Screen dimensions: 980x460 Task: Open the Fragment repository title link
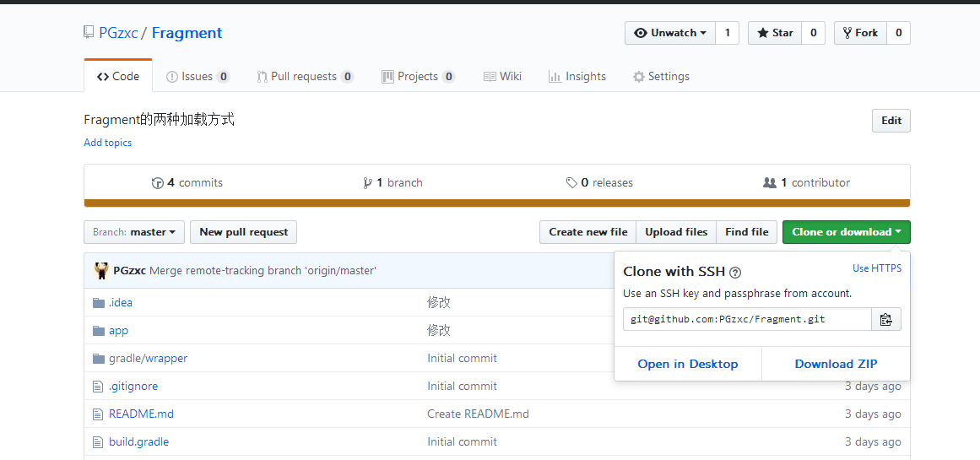pos(187,33)
